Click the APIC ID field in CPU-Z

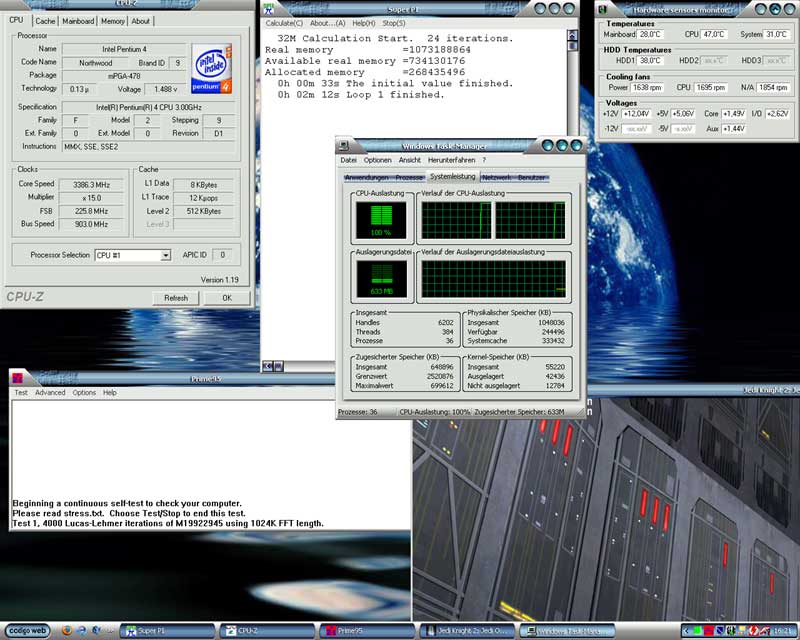click(x=222, y=255)
